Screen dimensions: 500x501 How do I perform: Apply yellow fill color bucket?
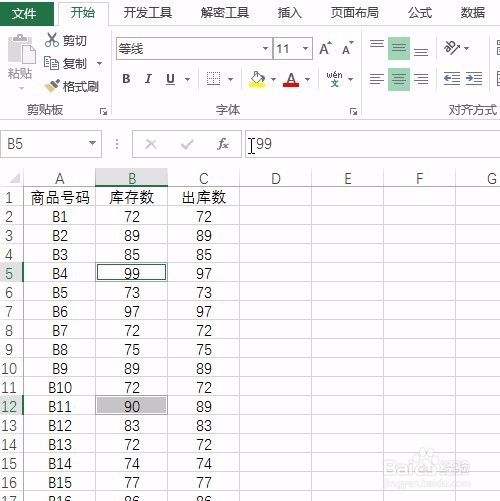pyautogui.click(x=257, y=79)
